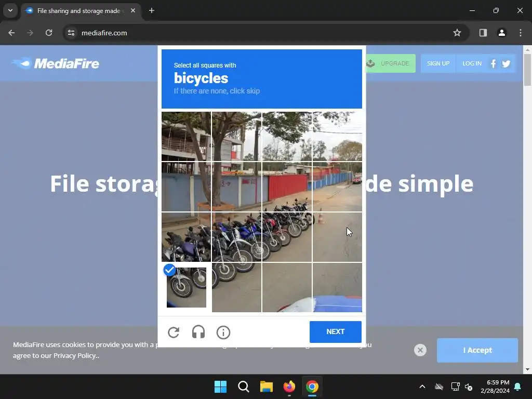The height and width of the screenshot is (399, 532).
Task: Open display network tray icon
Action: tap(455, 387)
